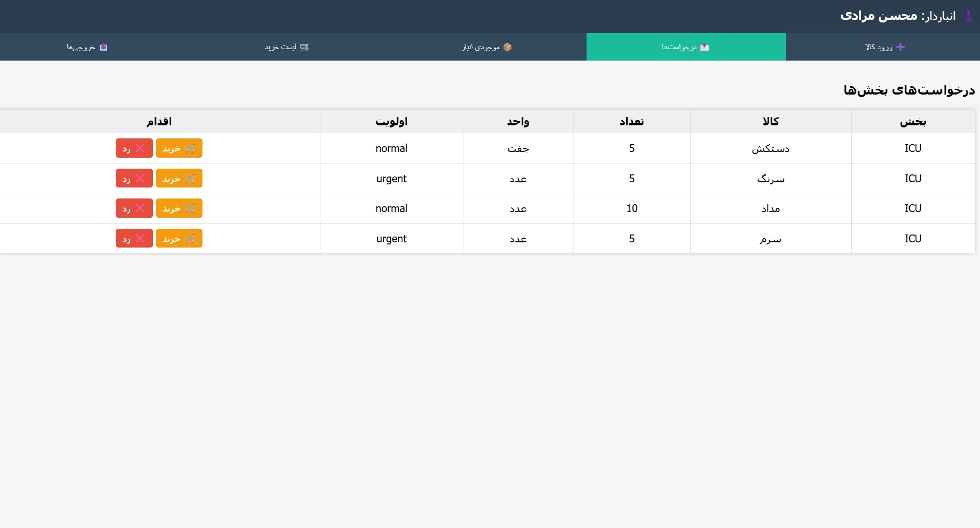The height and width of the screenshot is (528, 980).
Task: Reject the دستکش request with رد
Action: tap(134, 148)
